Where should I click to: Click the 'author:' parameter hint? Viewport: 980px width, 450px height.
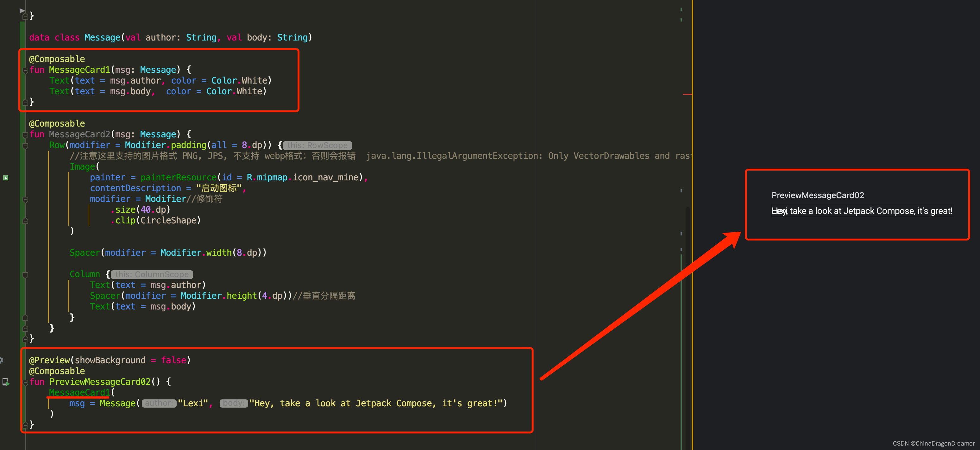[x=159, y=403]
